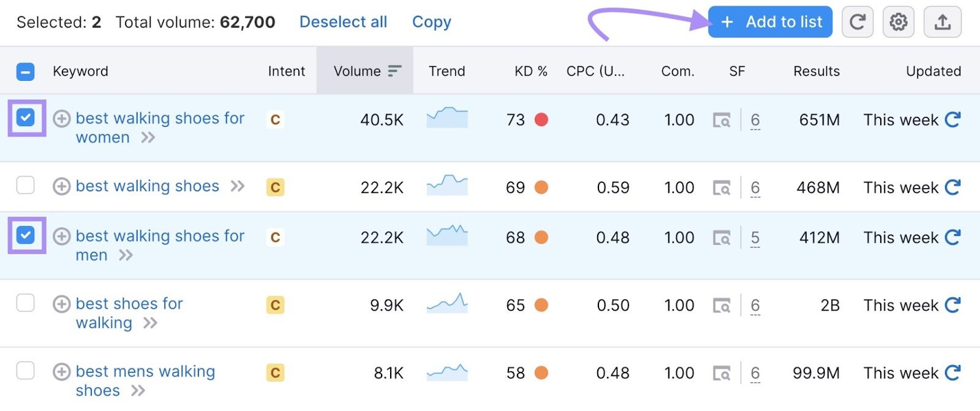Screen dimensions: 980x411
Task: Sort by Results column header
Action: [816, 71]
